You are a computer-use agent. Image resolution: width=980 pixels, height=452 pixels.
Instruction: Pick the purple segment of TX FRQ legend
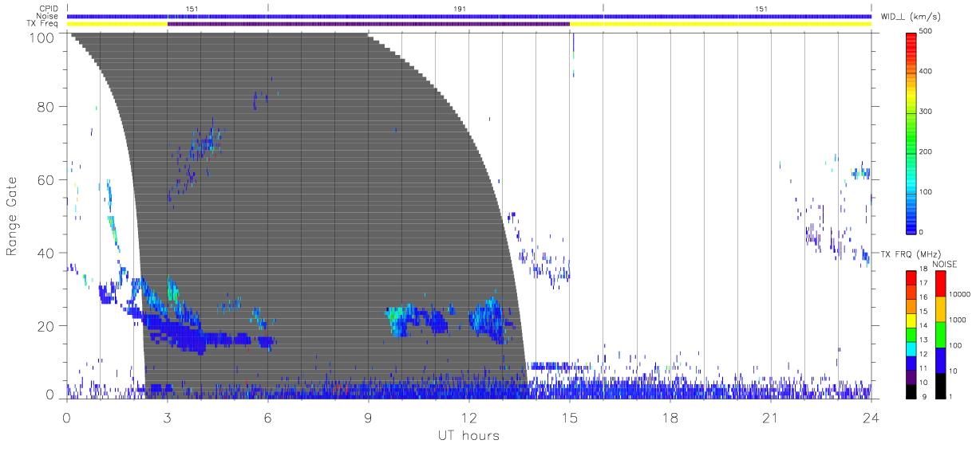click(x=911, y=376)
